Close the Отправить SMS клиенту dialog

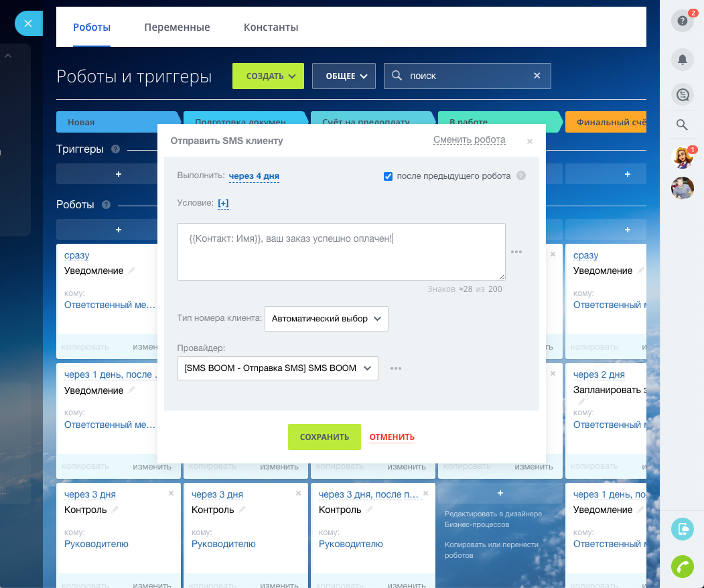[530, 141]
